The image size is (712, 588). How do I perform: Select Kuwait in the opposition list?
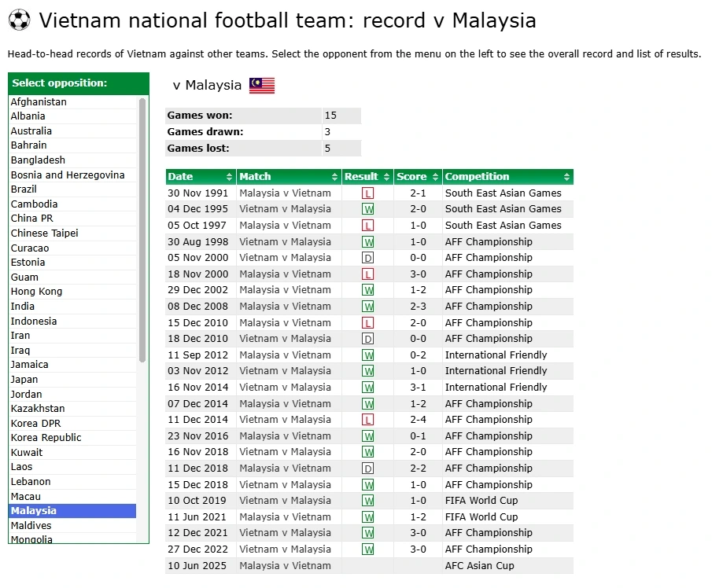tap(72, 453)
